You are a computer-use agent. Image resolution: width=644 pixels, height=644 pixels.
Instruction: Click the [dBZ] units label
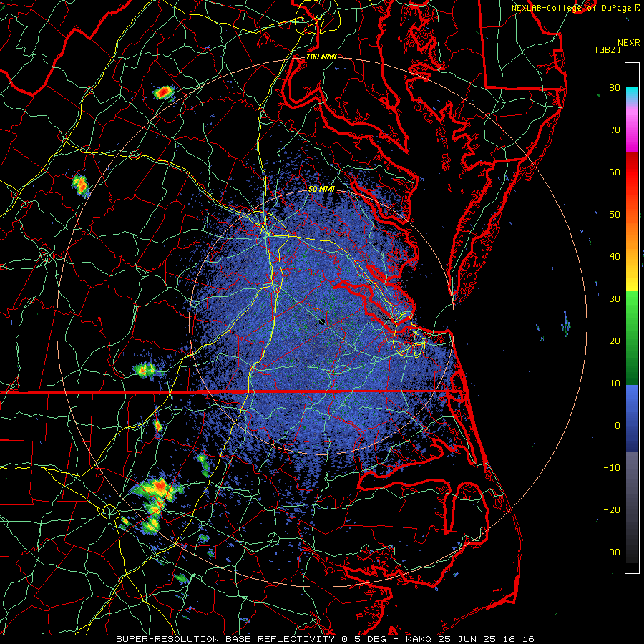608,50
